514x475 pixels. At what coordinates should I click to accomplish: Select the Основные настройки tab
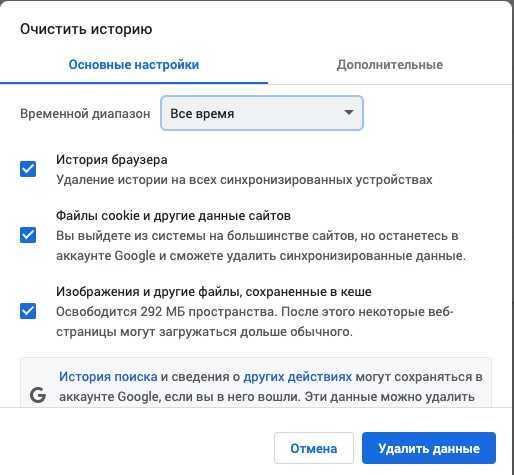[x=134, y=65]
